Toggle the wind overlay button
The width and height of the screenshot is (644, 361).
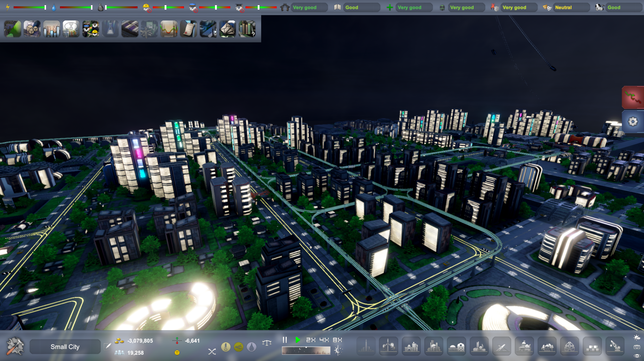(x=239, y=347)
